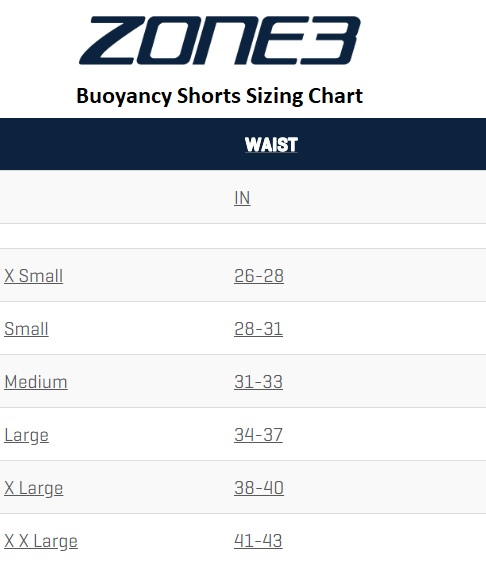The image size is (486, 570).
Task: Click the WAIST column header
Action: [x=271, y=145]
